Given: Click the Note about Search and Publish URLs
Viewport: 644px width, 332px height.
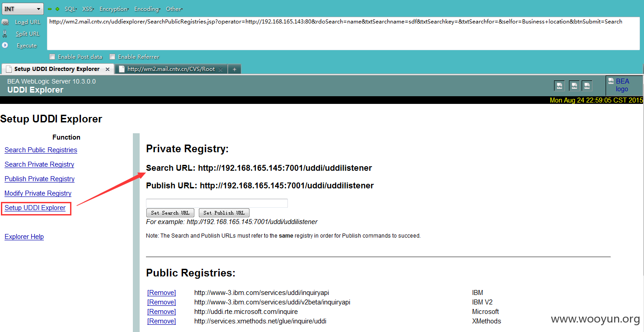Looking at the screenshot, I should (283, 236).
